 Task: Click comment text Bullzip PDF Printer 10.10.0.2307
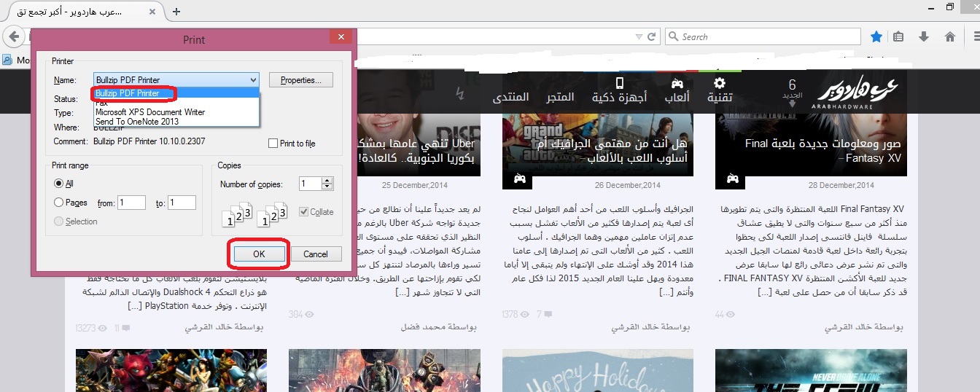click(150, 141)
